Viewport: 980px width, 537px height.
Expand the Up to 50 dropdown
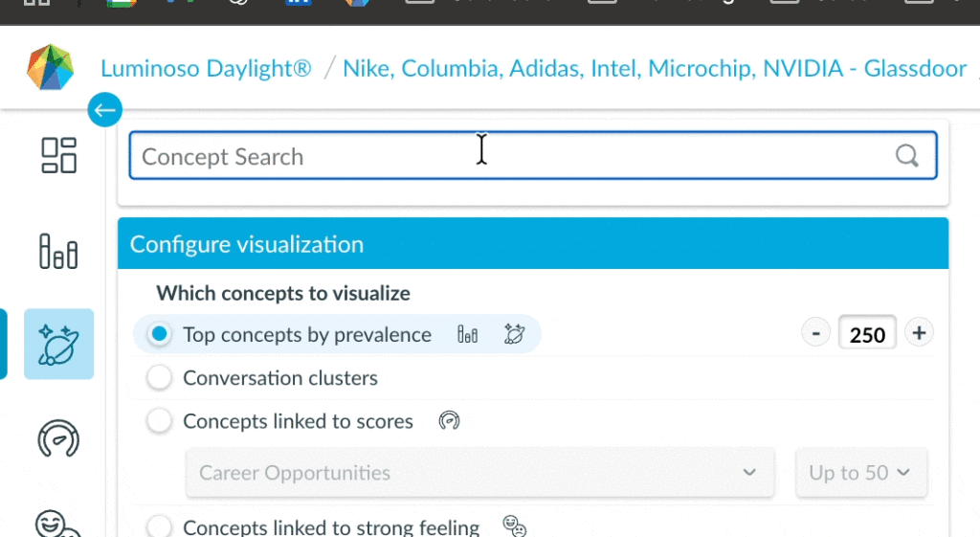860,473
